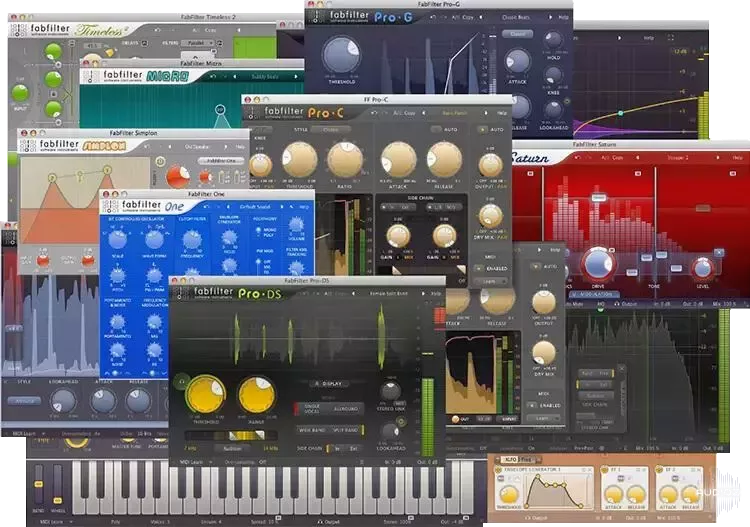This screenshot has height=527, width=750.
Task: Click Simplon large red frequency knob
Action: point(177,177)
